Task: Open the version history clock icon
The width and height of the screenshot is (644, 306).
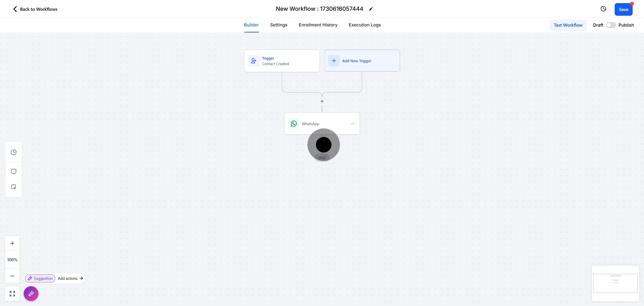Action: pos(603,9)
